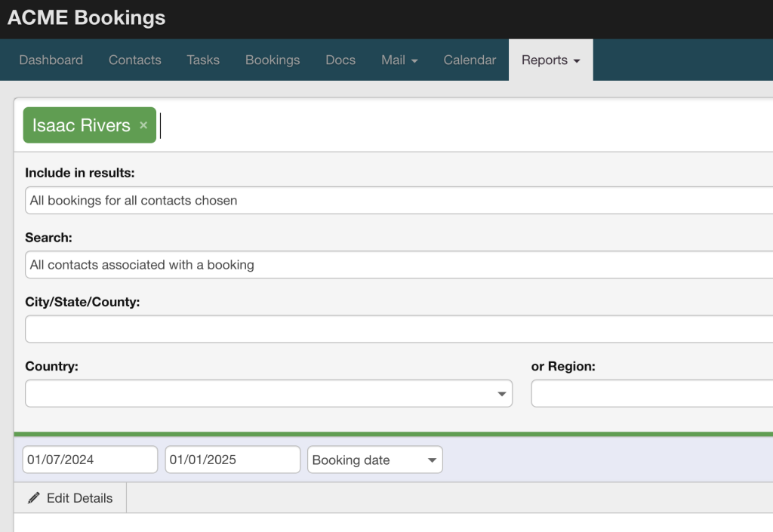Open the Reports dropdown menu
Image resolution: width=773 pixels, height=532 pixels.
click(550, 60)
